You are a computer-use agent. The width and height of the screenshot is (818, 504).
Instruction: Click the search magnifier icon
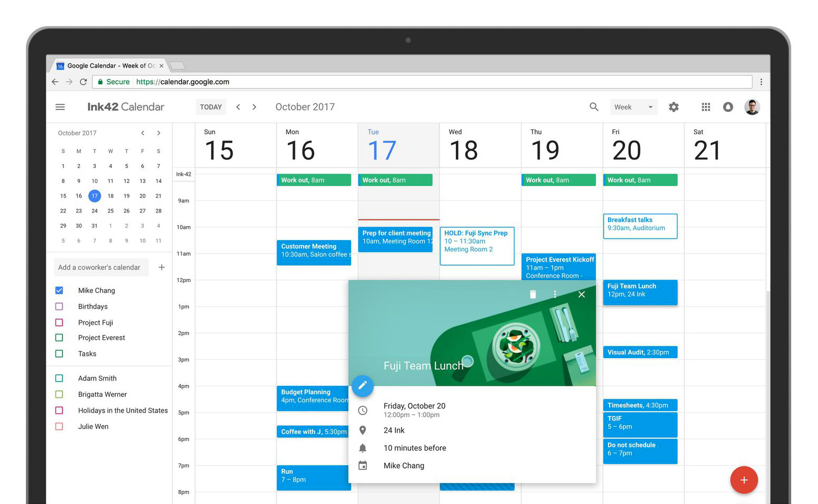[x=594, y=107]
